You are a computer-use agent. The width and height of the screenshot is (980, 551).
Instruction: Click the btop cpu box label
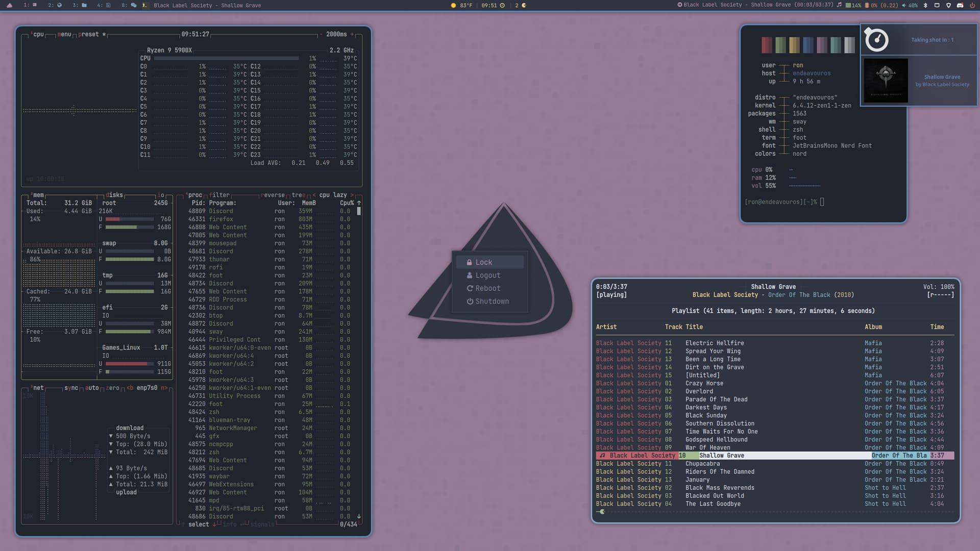38,34
